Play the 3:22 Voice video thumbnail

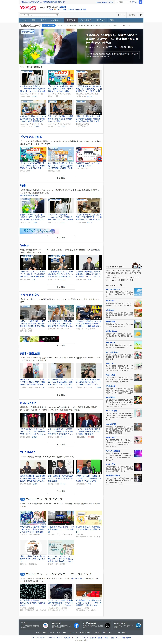pos(33,263)
